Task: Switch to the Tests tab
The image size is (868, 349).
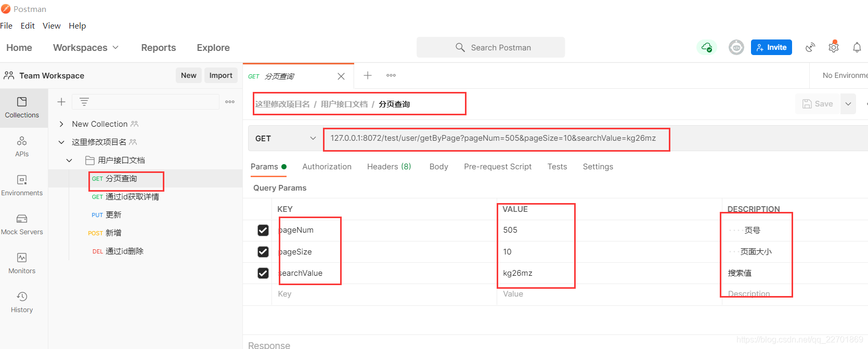Action: 557,167
